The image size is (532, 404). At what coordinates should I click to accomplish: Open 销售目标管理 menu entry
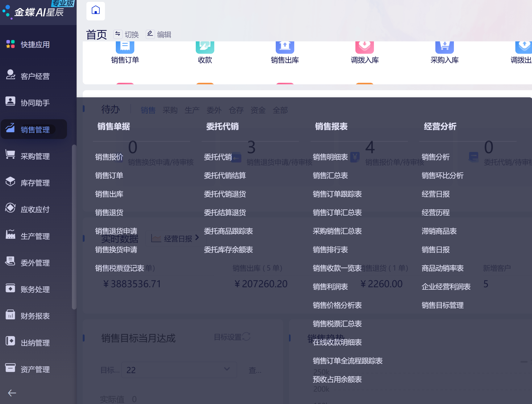pyautogui.click(x=443, y=305)
